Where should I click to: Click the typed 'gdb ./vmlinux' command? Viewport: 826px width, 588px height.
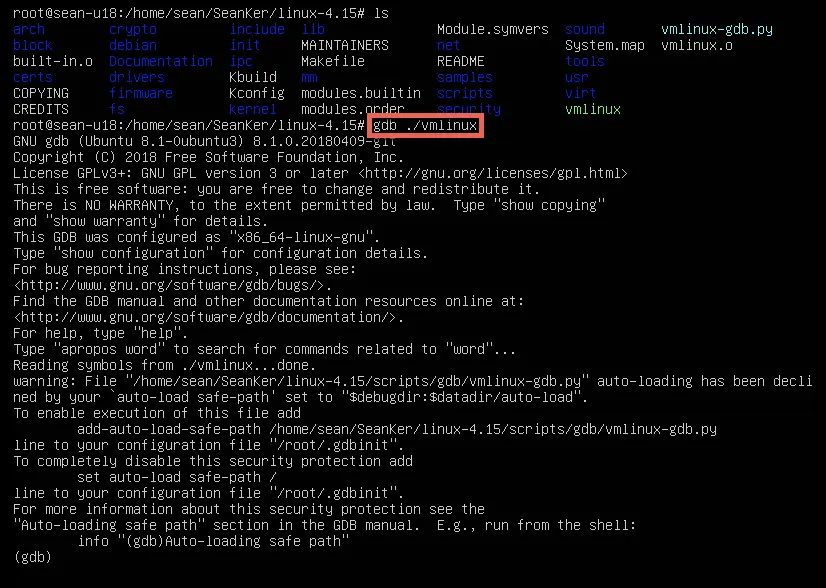425,125
